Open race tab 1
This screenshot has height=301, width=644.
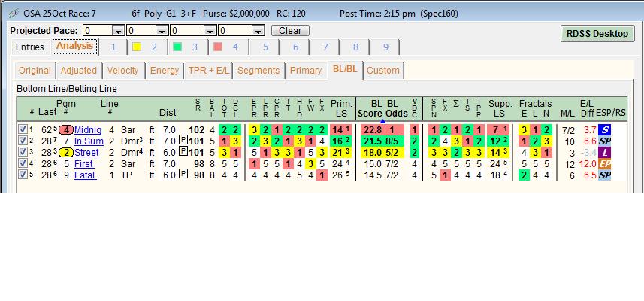[x=113, y=47]
